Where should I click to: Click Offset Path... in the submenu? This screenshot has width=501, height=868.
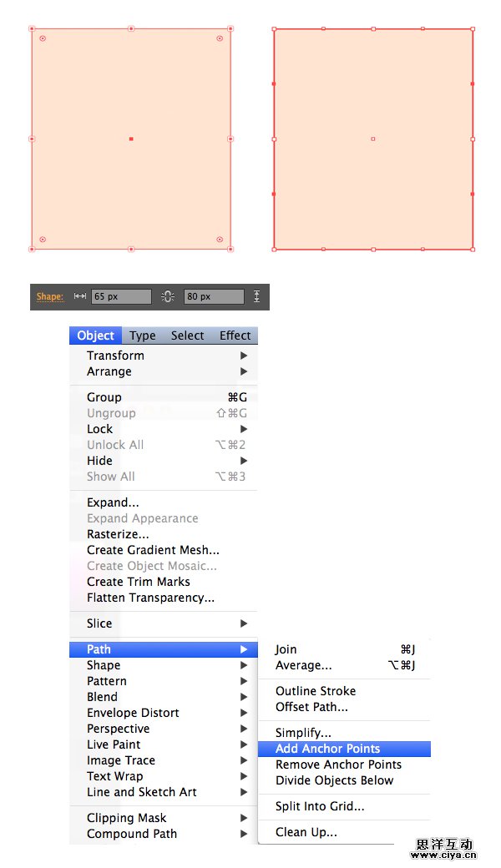point(311,707)
